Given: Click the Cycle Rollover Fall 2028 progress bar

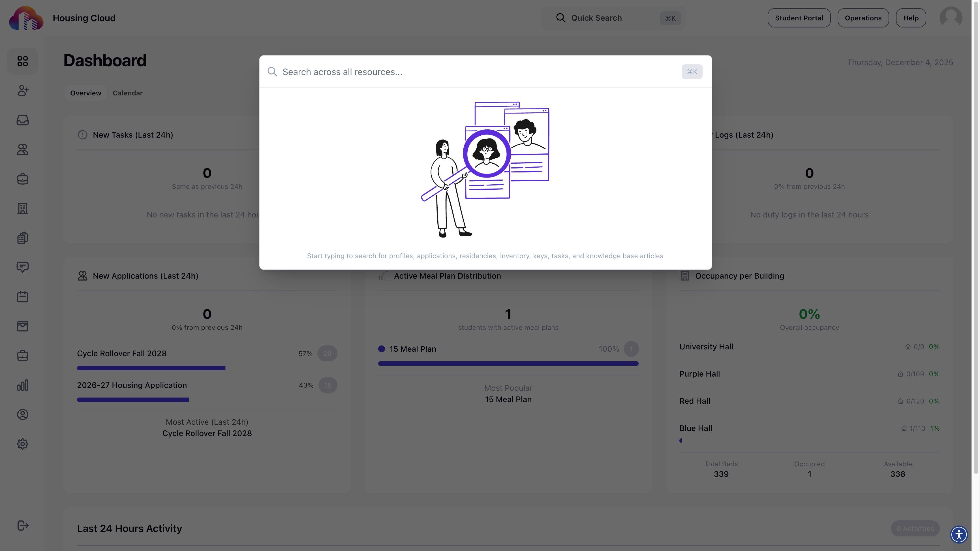Looking at the screenshot, I should [x=151, y=368].
